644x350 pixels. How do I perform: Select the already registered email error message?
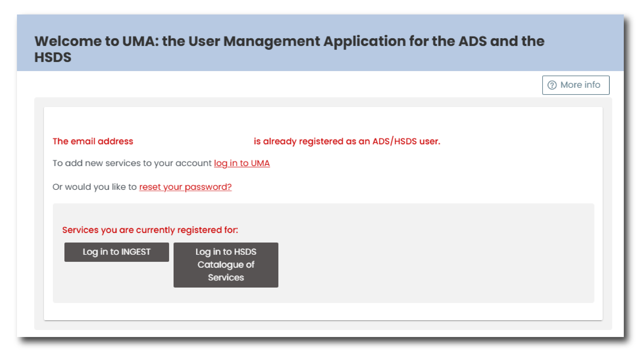[246, 141]
